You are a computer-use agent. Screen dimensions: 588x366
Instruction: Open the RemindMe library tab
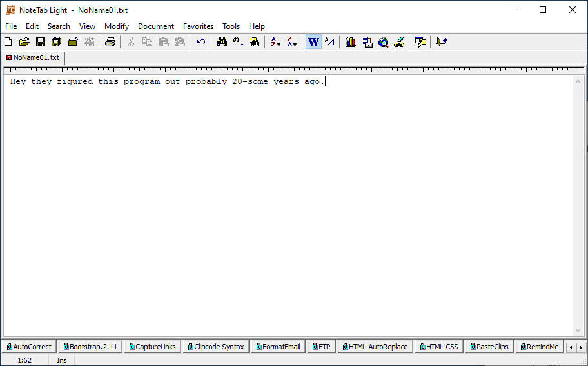540,347
